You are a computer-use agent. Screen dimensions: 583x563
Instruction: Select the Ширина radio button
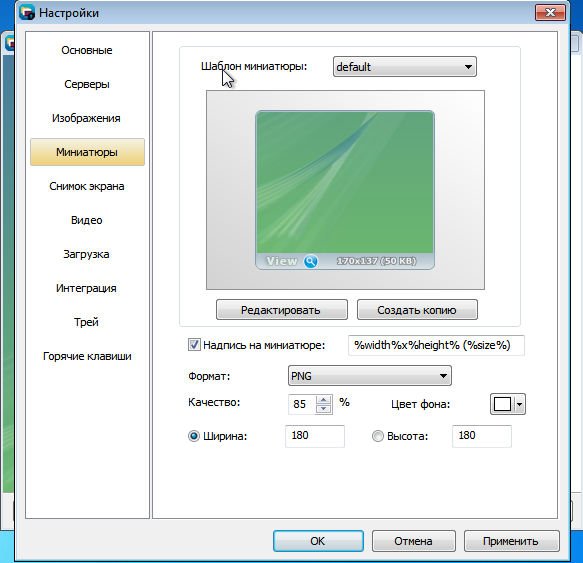pyautogui.click(x=194, y=436)
